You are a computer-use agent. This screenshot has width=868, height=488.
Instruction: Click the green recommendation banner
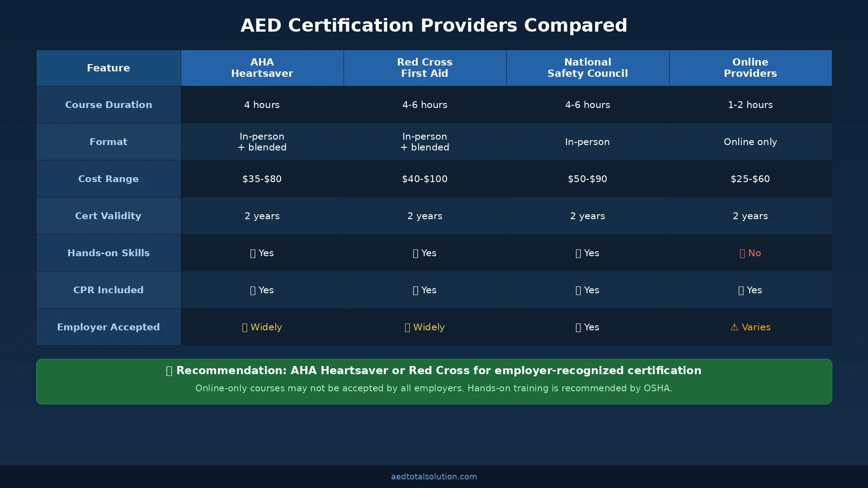[434, 381]
